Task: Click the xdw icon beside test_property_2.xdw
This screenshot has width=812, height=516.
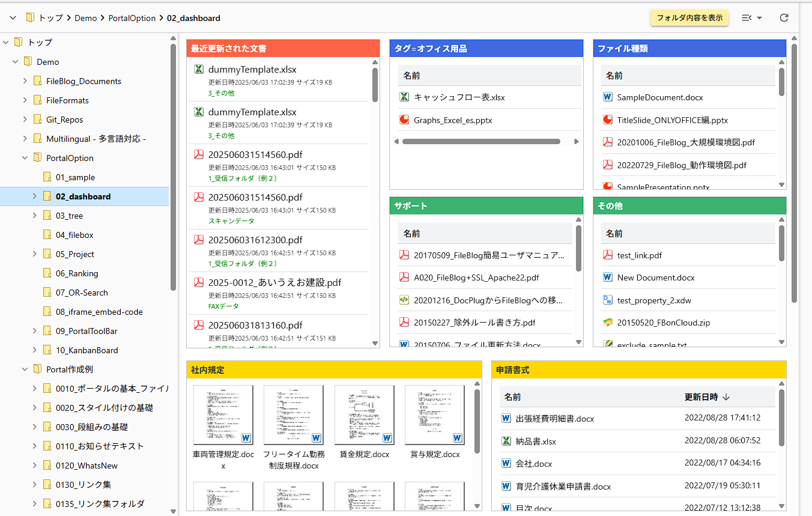Action: pos(607,300)
